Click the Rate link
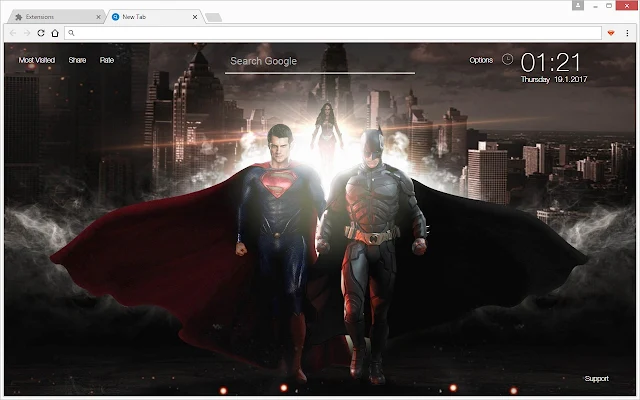 coord(107,60)
